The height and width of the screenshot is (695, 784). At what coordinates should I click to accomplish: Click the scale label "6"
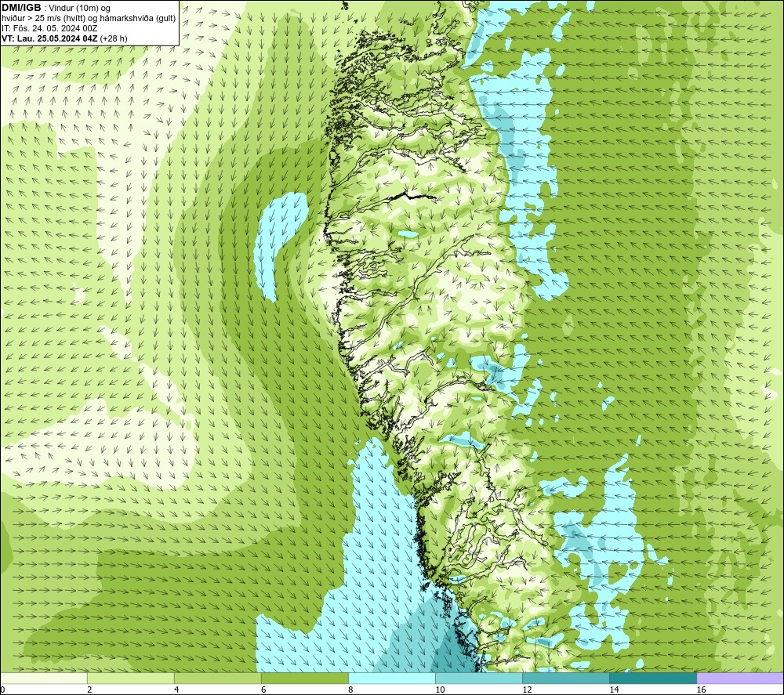263,690
